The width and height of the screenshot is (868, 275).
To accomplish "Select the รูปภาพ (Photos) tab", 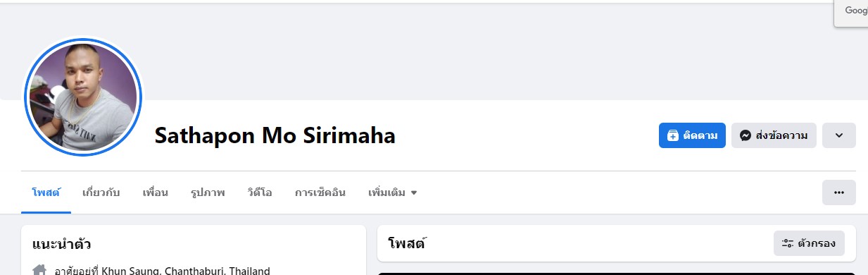I will [x=208, y=192].
